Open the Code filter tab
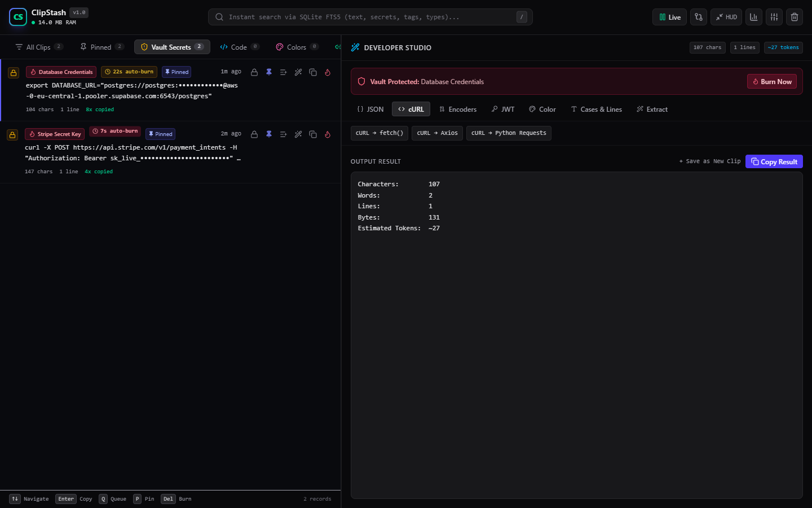812x508 pixels. tap(239, 47)
